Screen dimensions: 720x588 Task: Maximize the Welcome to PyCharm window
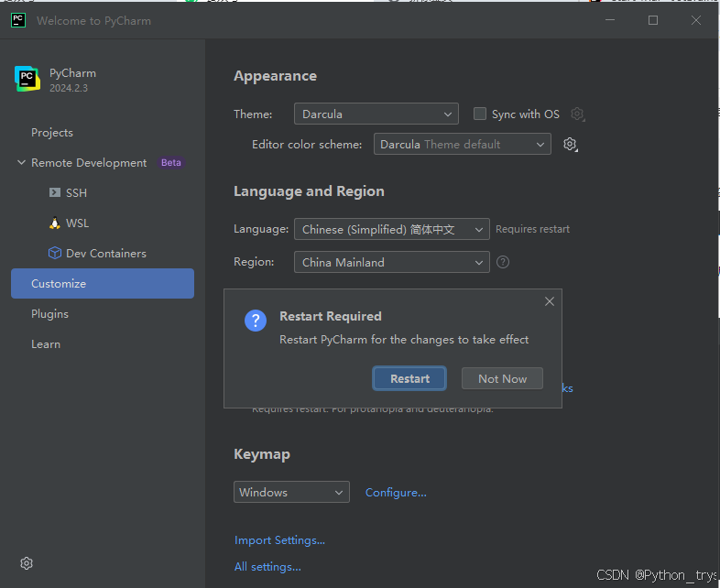pos(653,20)
